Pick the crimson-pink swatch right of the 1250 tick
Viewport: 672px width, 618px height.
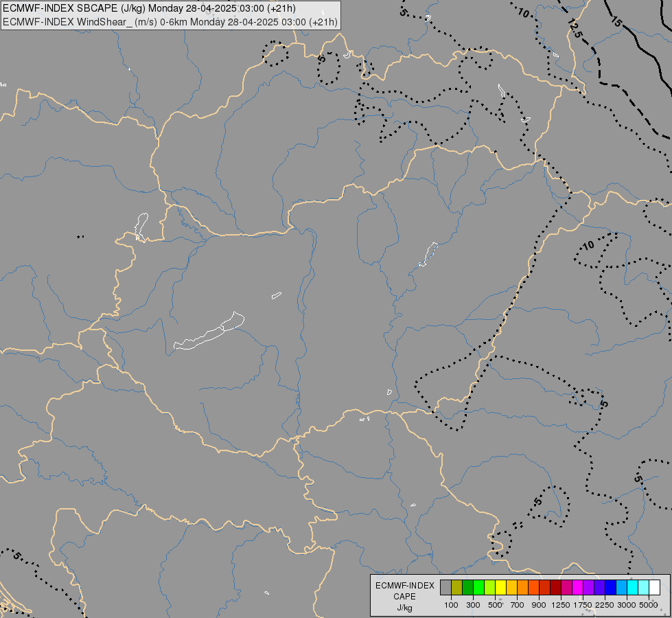[x=566, y=588]
